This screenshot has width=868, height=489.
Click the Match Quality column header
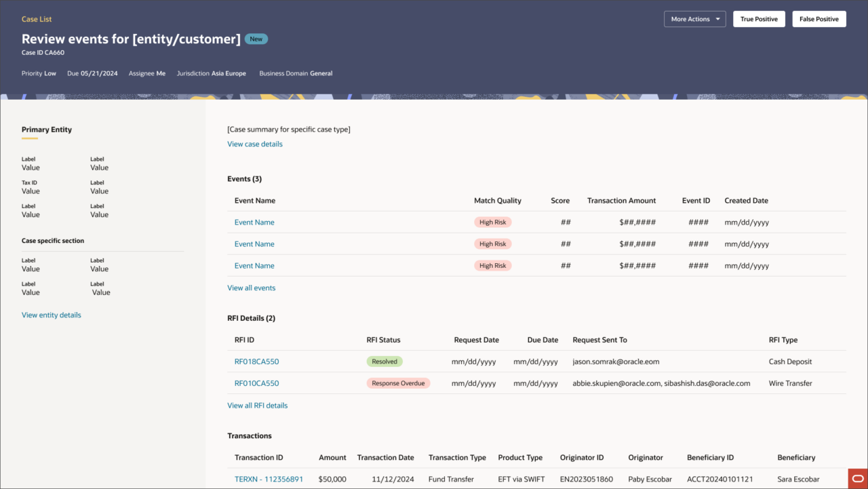[498, 201]
